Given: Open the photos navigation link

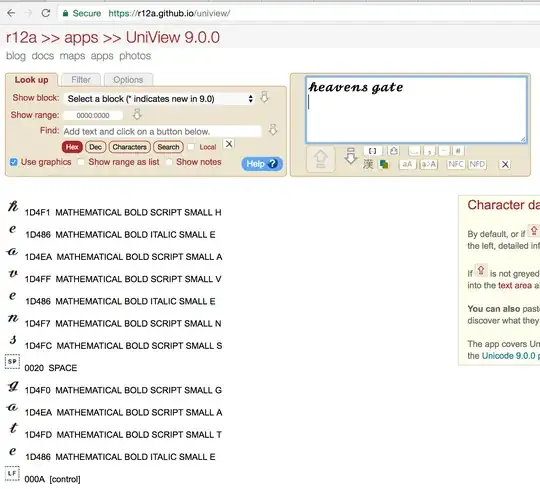Looking at the screenshot, I should point(135,56).
